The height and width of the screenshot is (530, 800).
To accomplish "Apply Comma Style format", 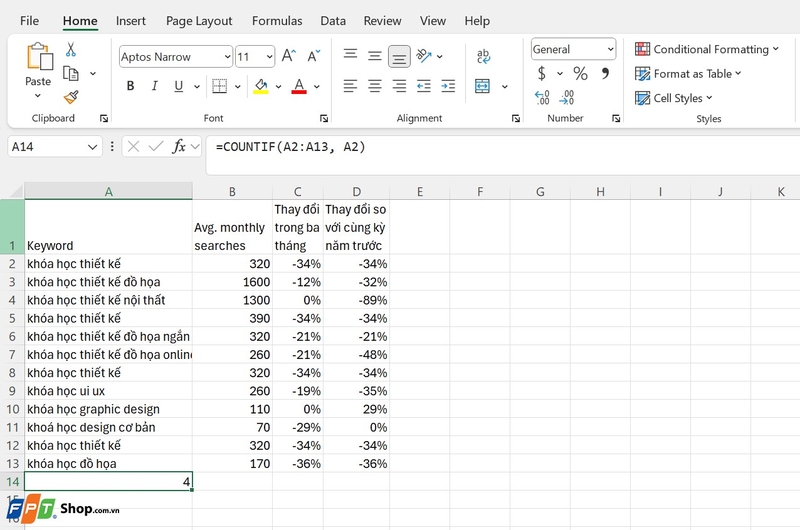I will coord(605,73).
